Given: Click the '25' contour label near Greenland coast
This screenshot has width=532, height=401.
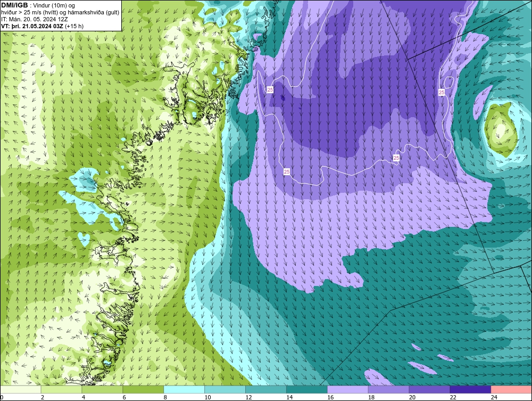Looking at the screenshot, I should pyautogui.click(x=270, y=89).
